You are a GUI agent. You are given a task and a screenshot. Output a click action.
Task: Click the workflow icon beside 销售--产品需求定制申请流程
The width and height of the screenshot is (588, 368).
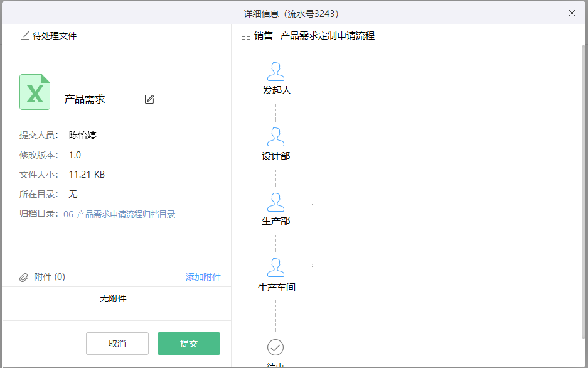tap(246, 36)
